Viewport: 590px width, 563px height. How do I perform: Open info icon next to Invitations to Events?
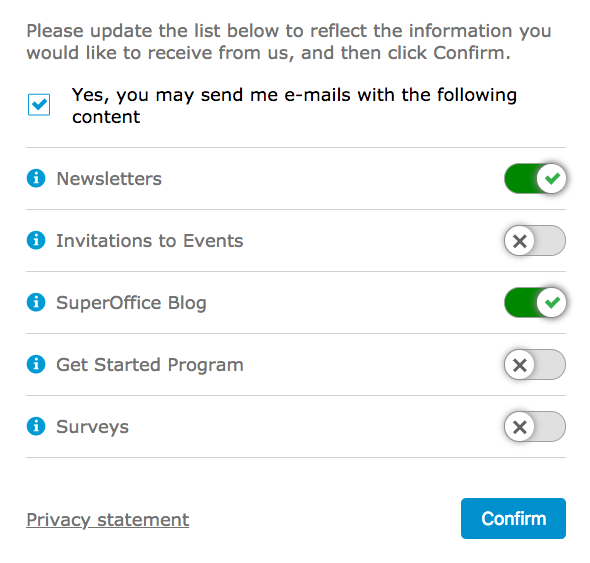pos(36,240)
